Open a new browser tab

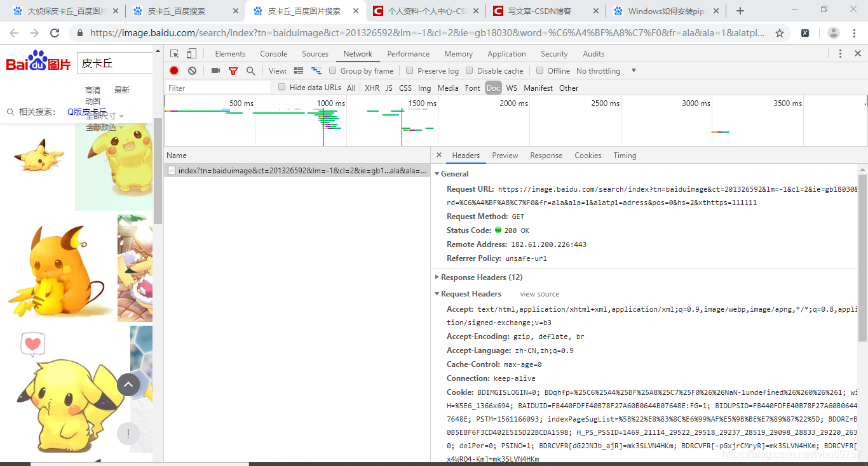click(x=740, y=11)
